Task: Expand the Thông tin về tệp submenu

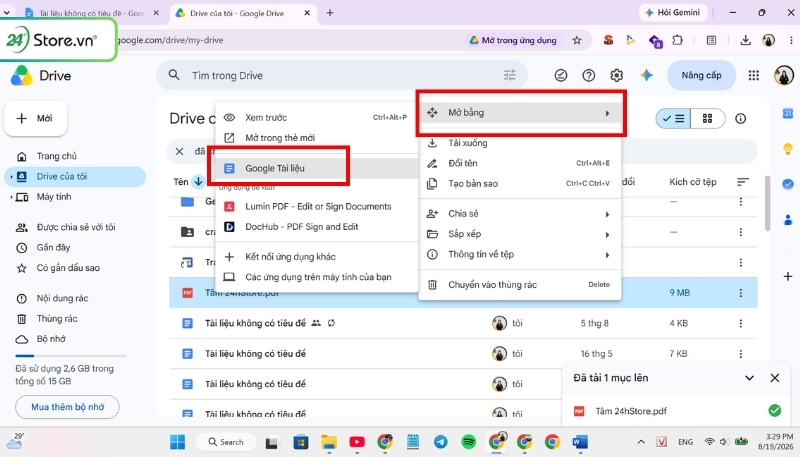Action: point(520,255)
